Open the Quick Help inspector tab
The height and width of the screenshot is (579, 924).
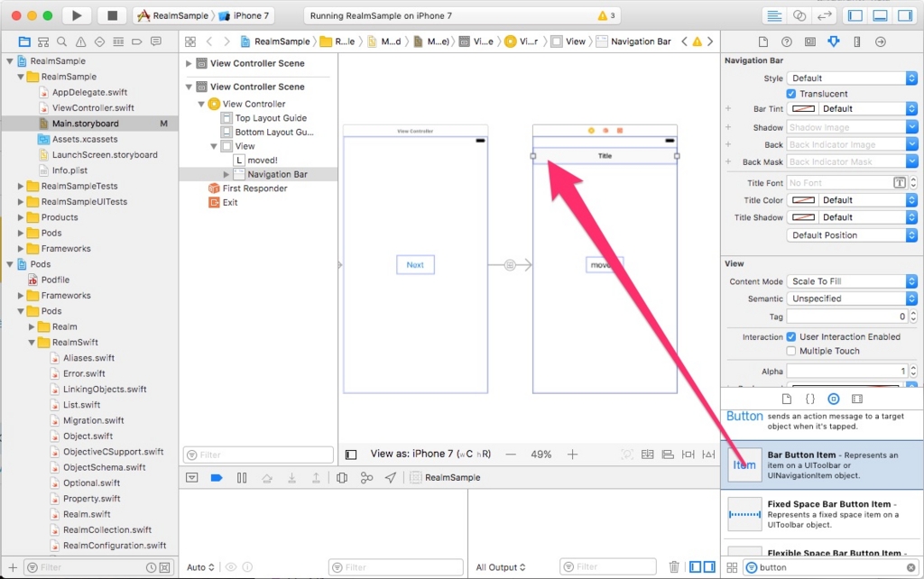click(787, 41)
